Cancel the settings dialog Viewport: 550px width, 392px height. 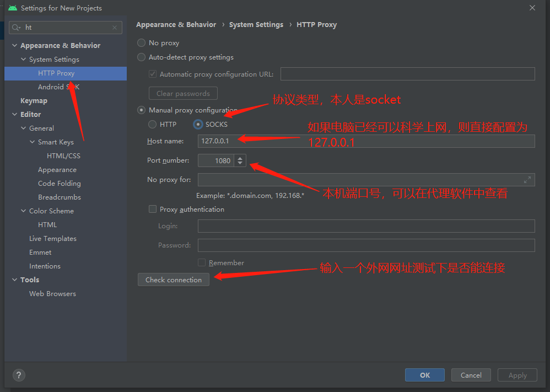tap(471, 375)
